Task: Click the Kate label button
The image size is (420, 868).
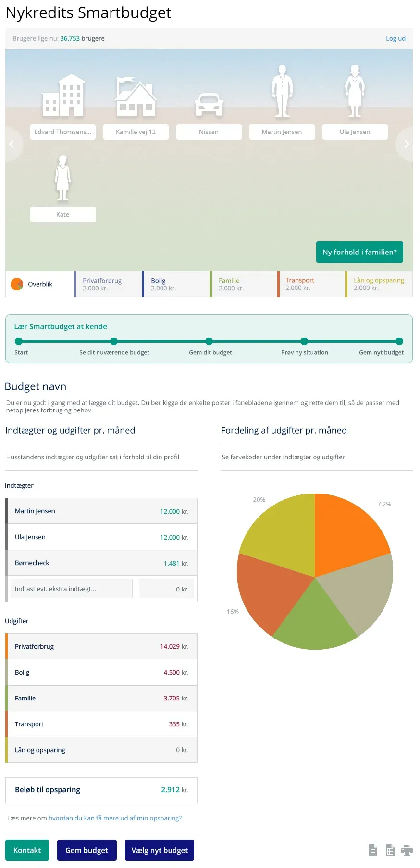Action: 63,215
